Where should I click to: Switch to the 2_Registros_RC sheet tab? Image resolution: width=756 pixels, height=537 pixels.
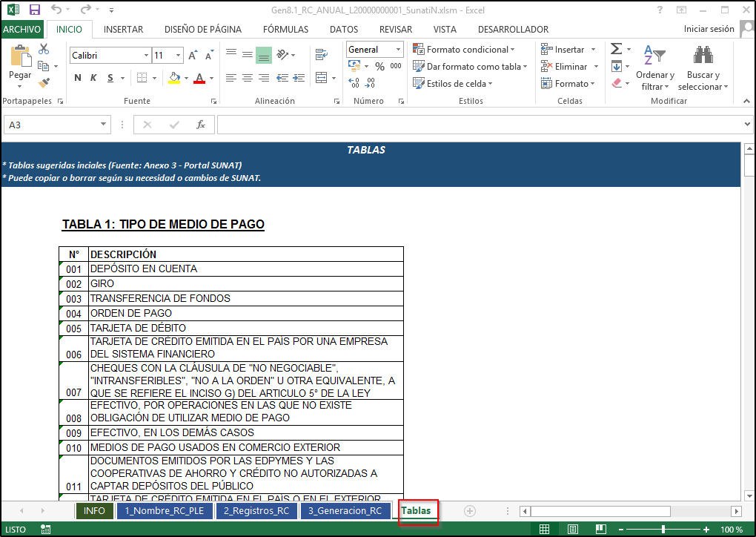pyautogui.click(x=256, y=511)
